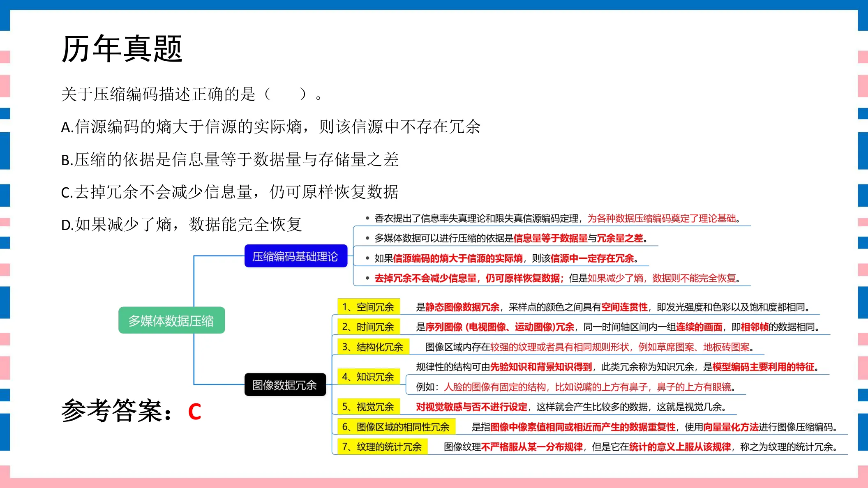Click the red answer letter C

click(x=194, y=412)
